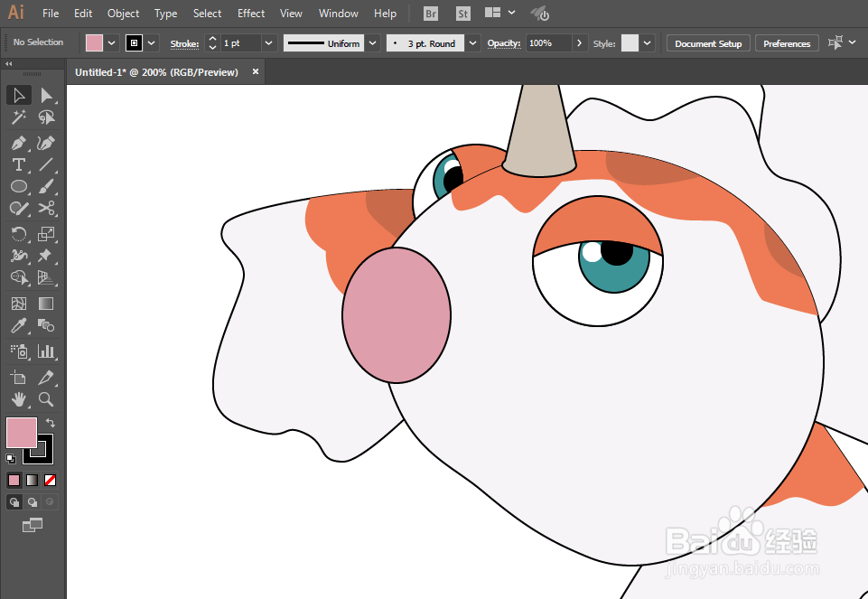868x599 pixels.
Task: Select the Shape Builder tool
Action: [19, 277]
